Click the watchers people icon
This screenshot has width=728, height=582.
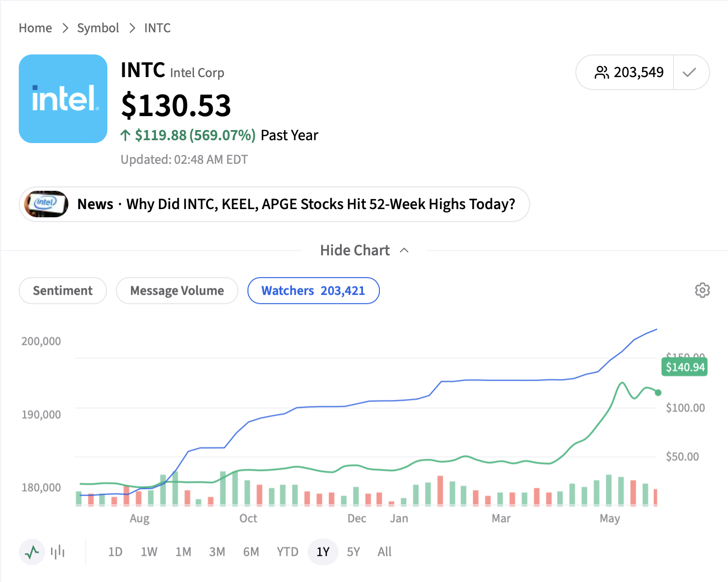pos(602,72)
